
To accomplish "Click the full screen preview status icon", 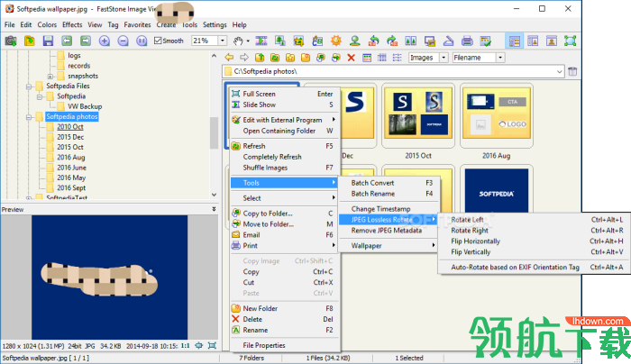I will 212,345.
